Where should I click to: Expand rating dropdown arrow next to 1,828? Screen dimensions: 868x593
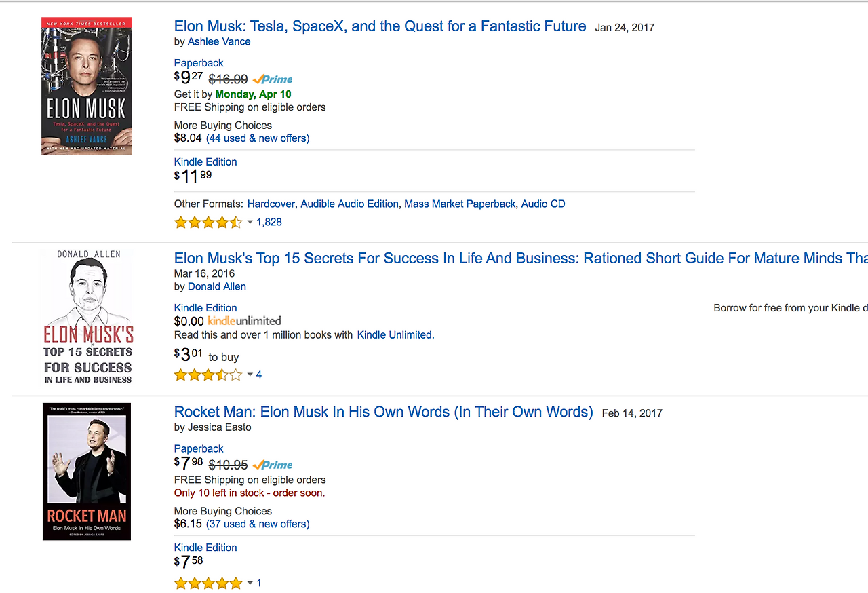250,223
